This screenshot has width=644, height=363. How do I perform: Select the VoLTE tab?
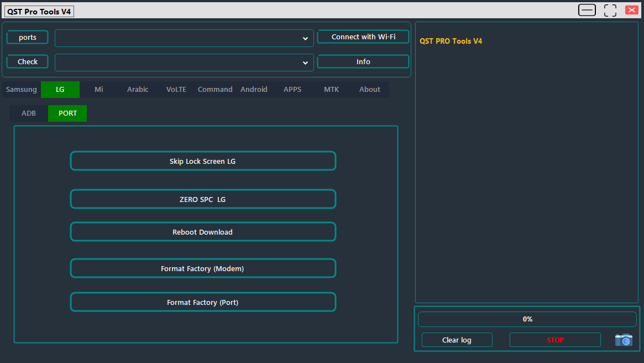click(x=176, y=89)
